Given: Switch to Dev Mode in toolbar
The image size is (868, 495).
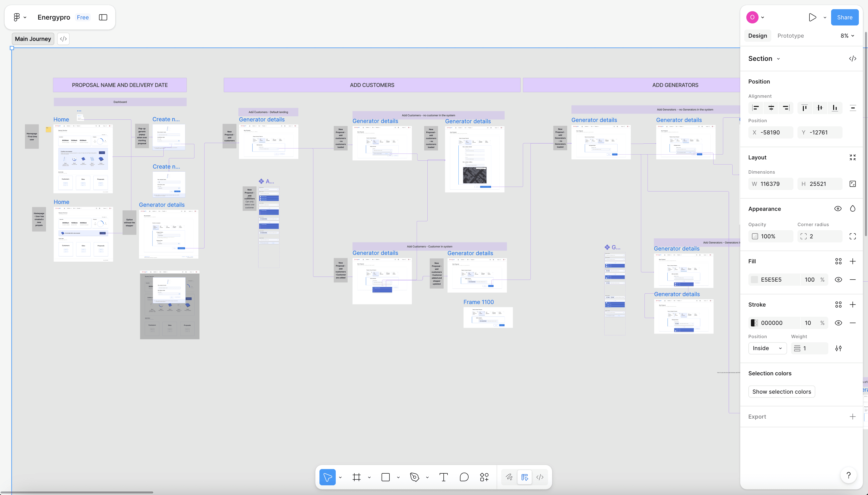Looking at the screenshot, I should (x=540, y=477).
